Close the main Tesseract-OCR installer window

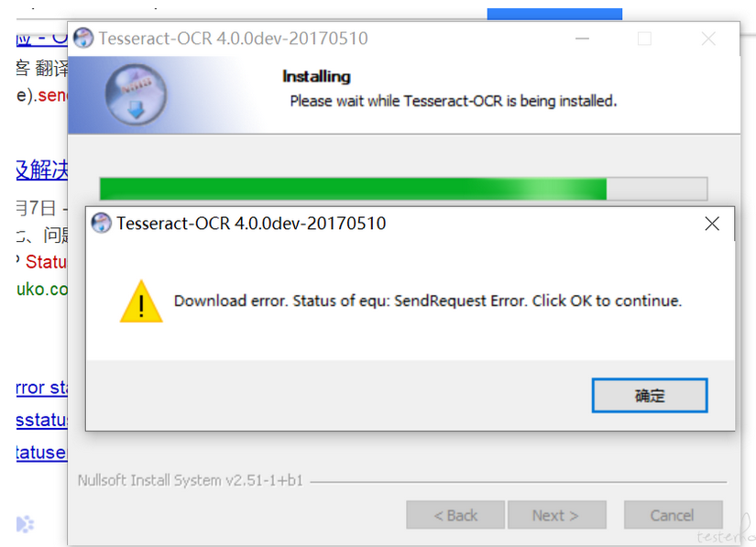pyautogui.click(x=708, y=38)
